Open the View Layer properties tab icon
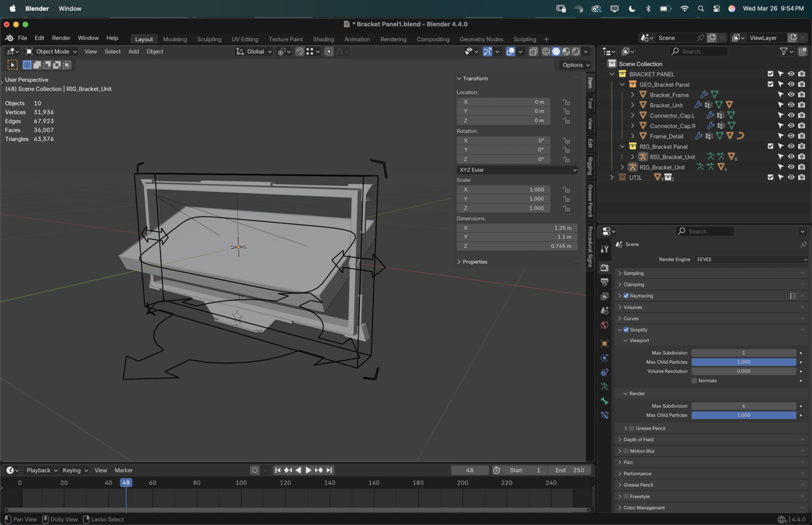 click(604, 296)
